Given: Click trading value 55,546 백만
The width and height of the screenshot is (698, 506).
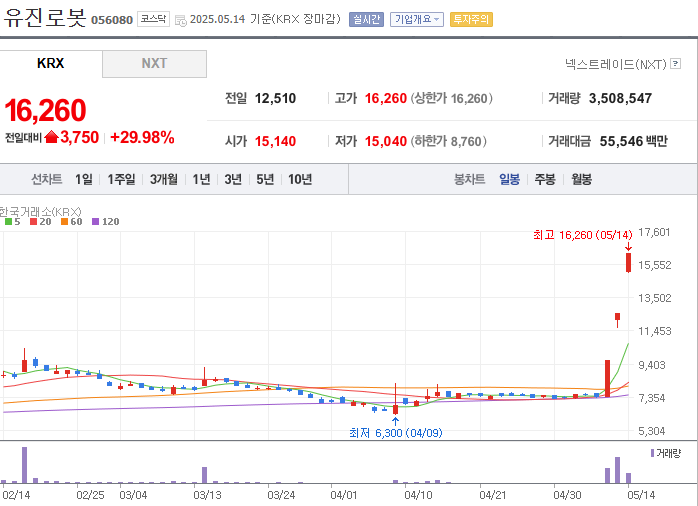Looking at the screenshot, I should 633,142.
